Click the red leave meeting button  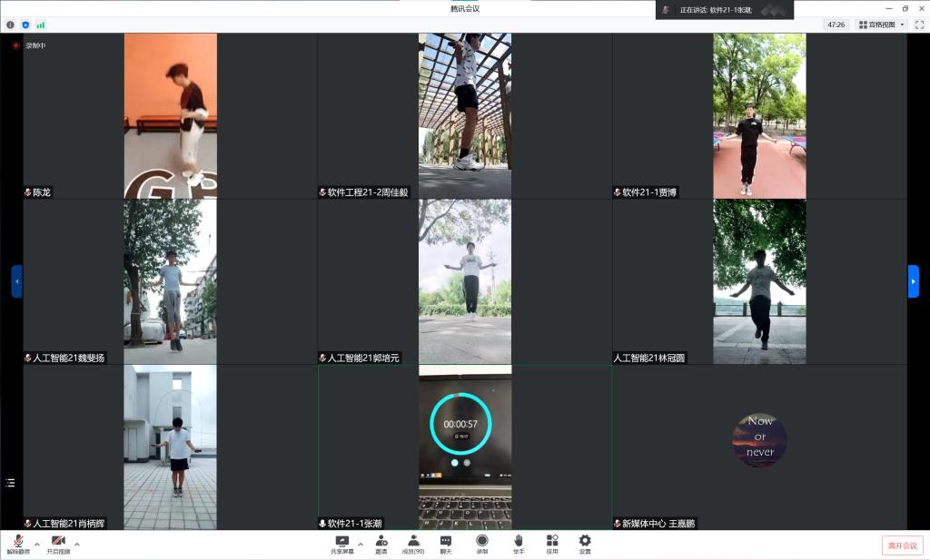[x=902, y=545]
